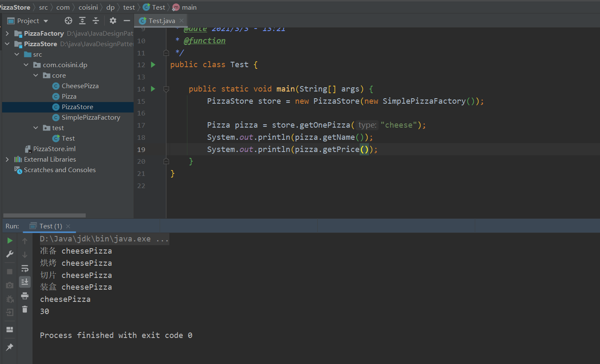Click coisini in the breadcrumb bar

pyautogui.click(x=88, y=7)
